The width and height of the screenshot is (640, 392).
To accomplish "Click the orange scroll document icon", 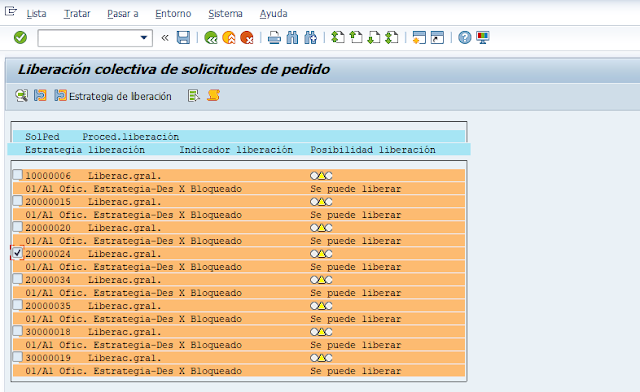I will click(213, 96).
